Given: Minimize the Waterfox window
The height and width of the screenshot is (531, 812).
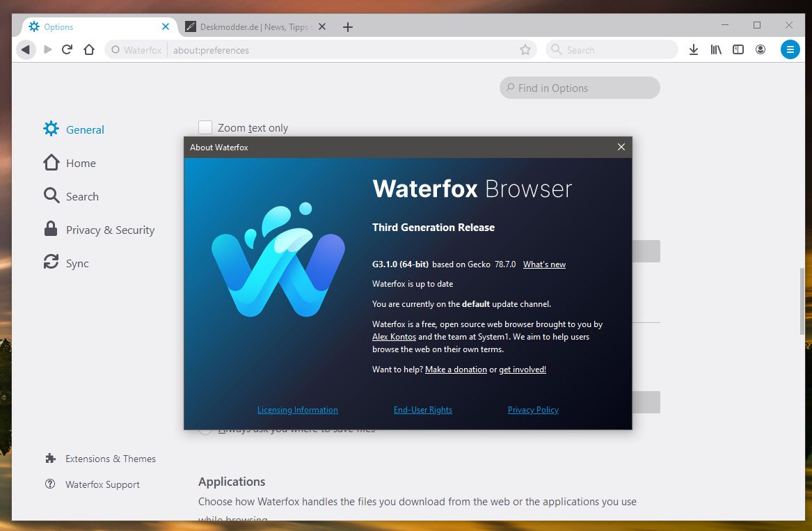Looking at the screenshot, I should click(725, 25).
